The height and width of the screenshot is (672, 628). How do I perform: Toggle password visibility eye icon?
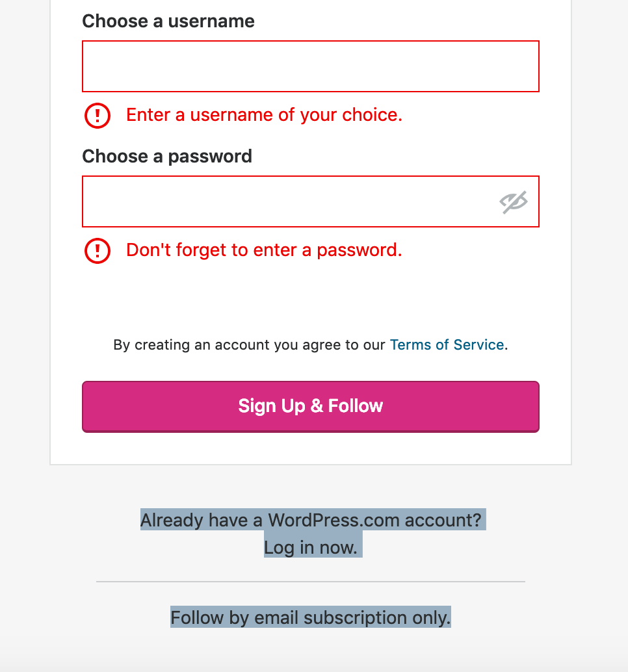click(513, 202)
